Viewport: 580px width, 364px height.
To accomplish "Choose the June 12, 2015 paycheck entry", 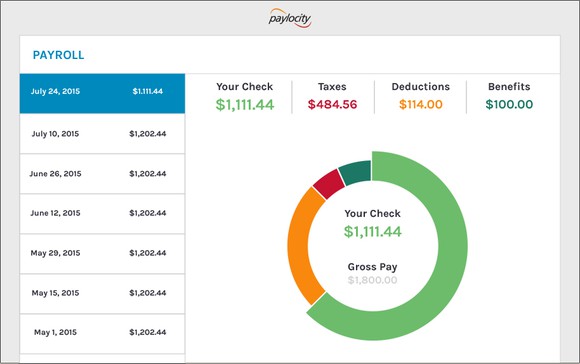I will pyautogui.click(x=102, y=213).
